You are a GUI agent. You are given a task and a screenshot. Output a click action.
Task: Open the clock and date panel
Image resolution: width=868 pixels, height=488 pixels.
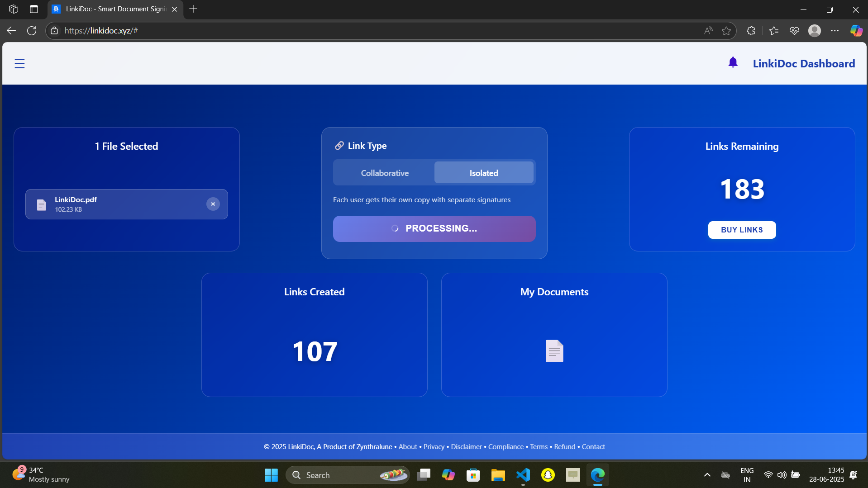click(827, 475)
